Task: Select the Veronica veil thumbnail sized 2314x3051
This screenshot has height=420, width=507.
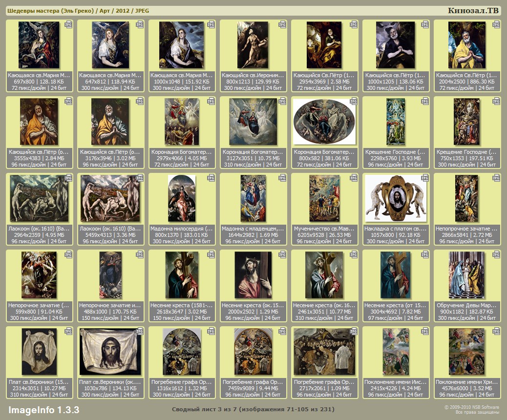Action: (39, 352)
